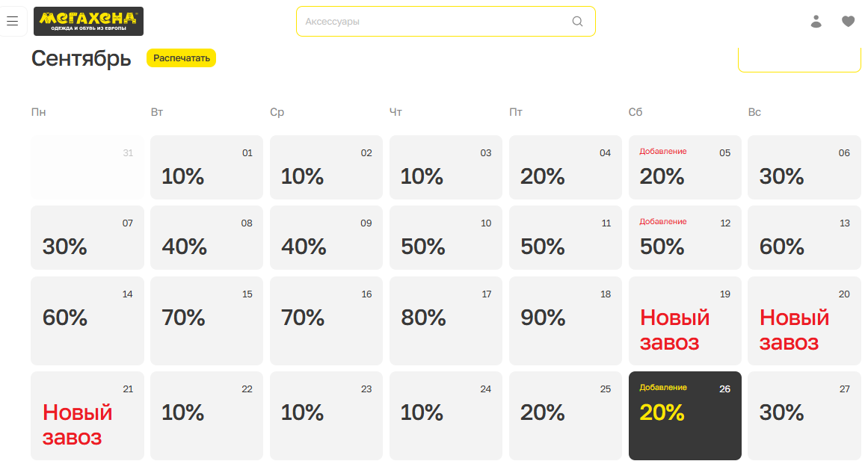This screenshot has height=464, width=868.
Task: Select the September 01 10% cell
Action: pos(206,167)
